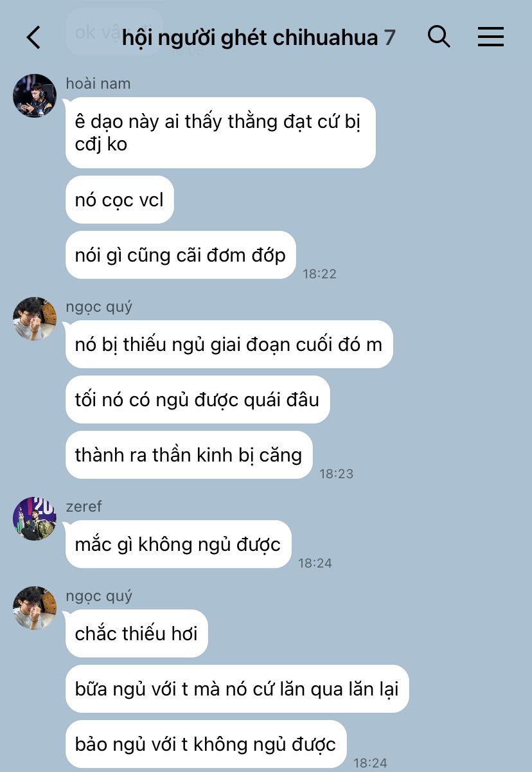
Task: Tap the group title hội người ghét chihuahua
Action: pyautogui.click(x=250, y=37)
